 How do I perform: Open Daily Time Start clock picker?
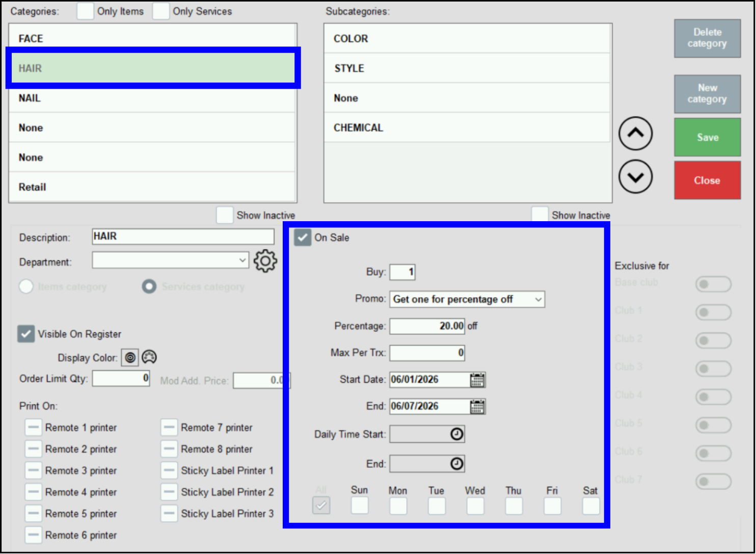tap(457, 434)
